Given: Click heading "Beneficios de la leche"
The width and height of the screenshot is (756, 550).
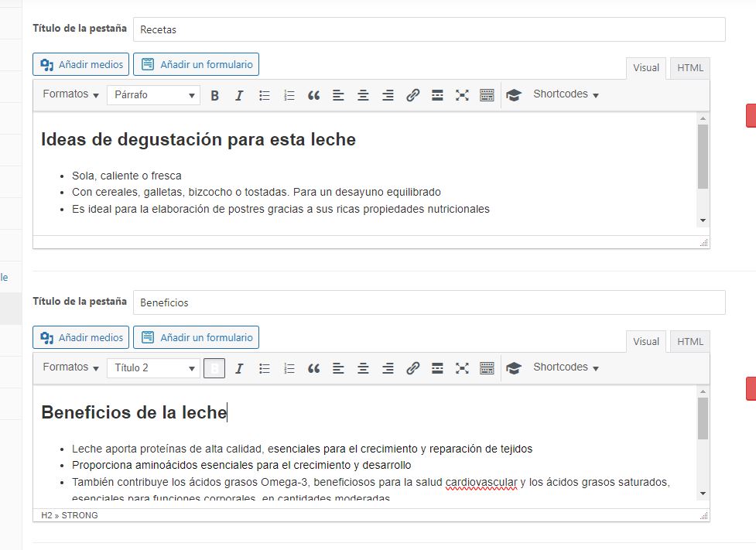Looking at the screenshot, I should point(134,412).
